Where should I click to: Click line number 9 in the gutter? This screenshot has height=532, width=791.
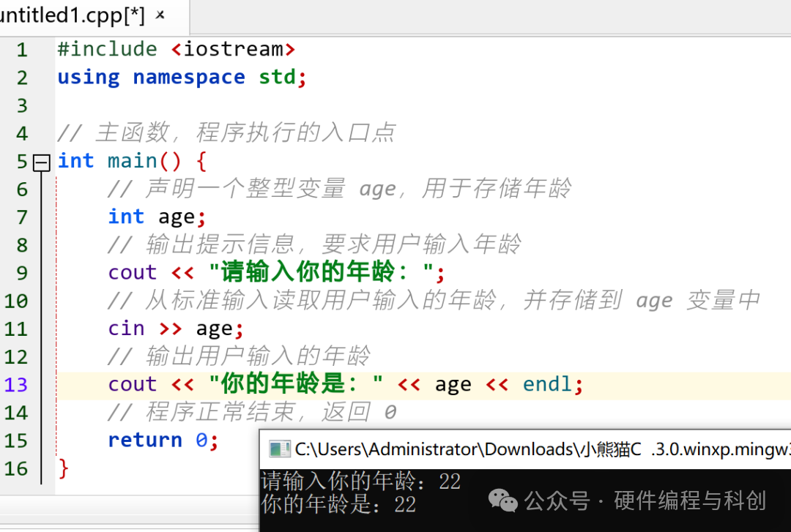tap(22, 273)
